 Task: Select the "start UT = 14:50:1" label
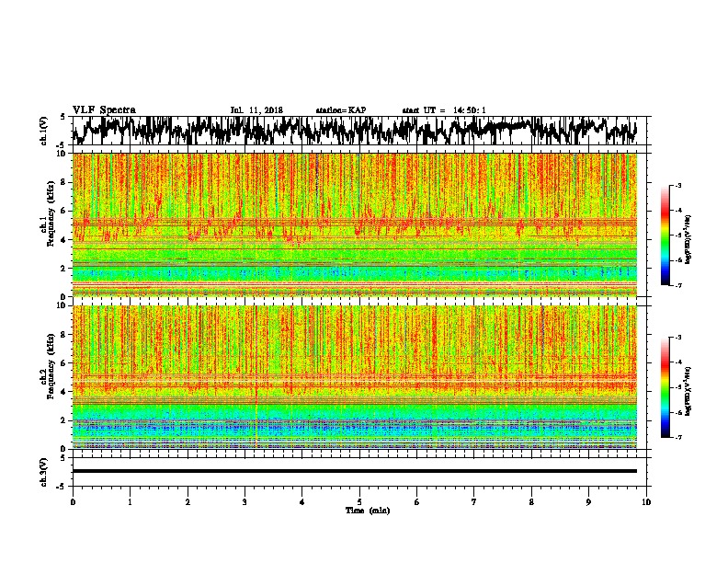pos(444,110)
